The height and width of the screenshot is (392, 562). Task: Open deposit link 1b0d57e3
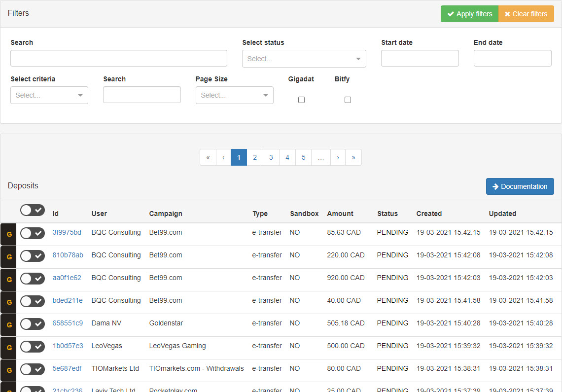[x=68, y=345]
